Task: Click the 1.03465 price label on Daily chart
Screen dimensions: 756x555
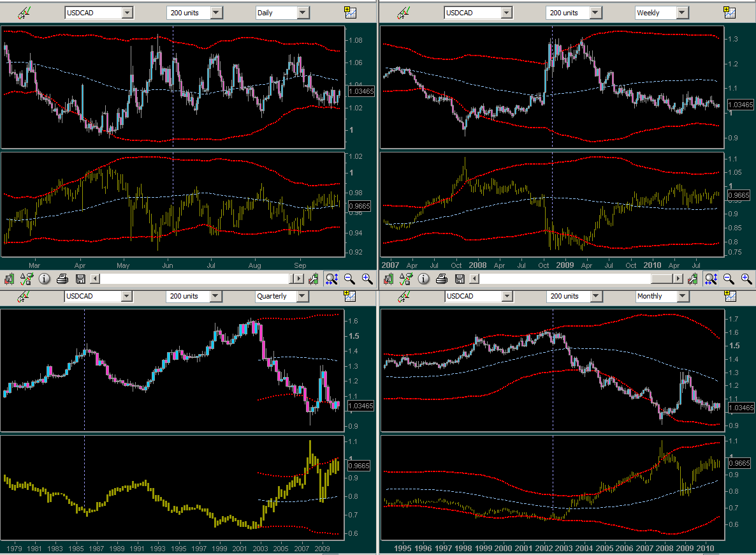Action: pos(361,91)
